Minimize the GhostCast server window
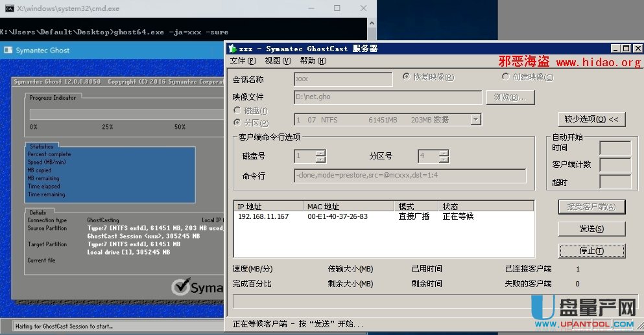This screenshot has width=644, height=335. click(x=615, y=49)
